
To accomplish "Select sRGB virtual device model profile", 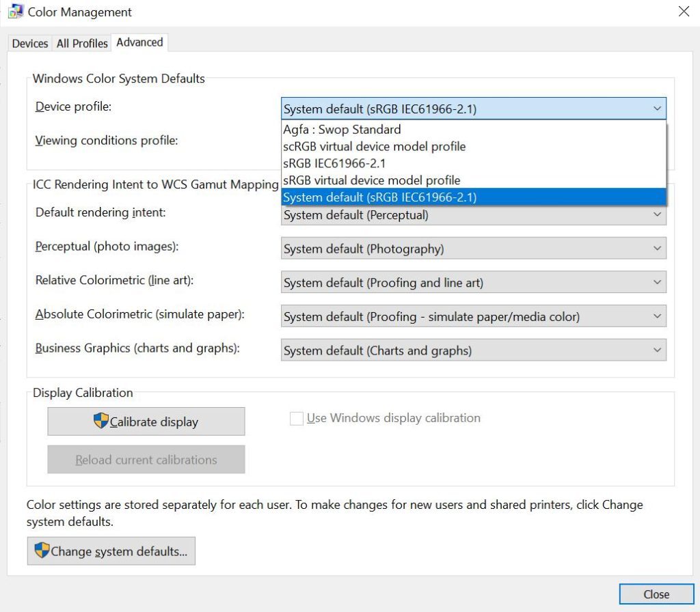I will click(371, 180).
